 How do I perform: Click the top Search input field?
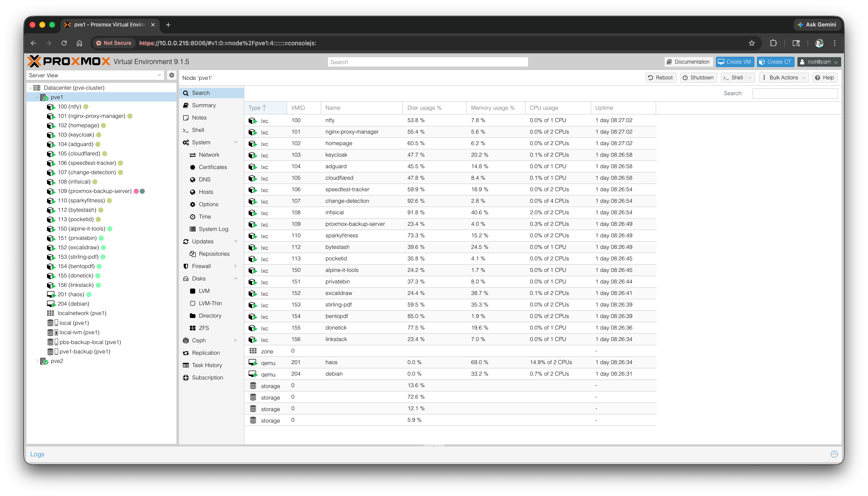428,62
